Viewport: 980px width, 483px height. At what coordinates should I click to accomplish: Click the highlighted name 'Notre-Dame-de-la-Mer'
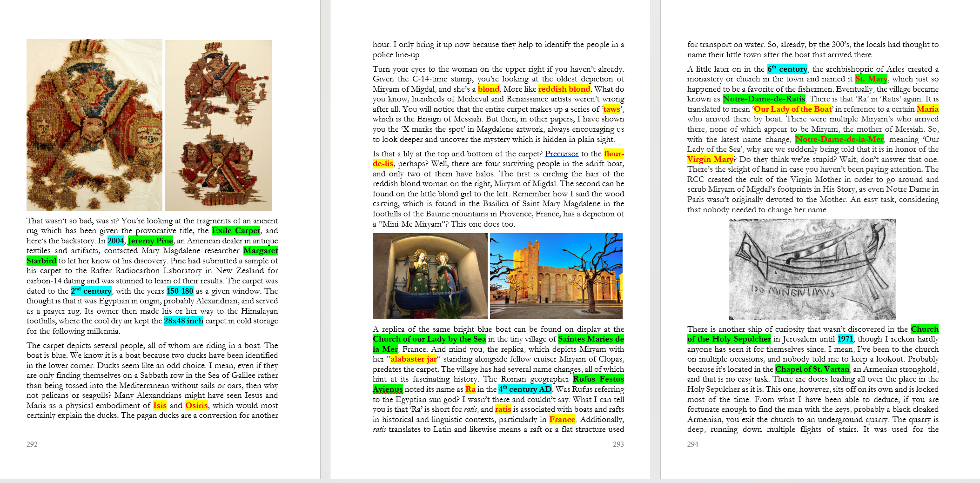[x=839, y=139]
